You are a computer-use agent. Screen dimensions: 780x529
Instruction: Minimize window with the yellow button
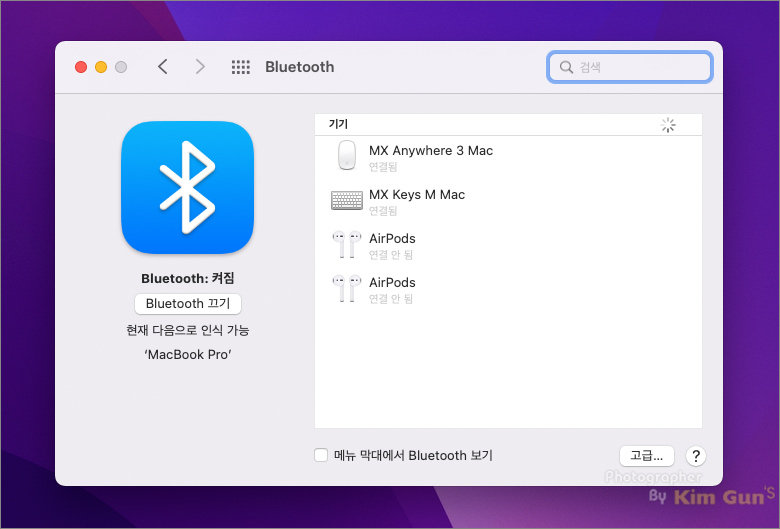click(101, 67)
